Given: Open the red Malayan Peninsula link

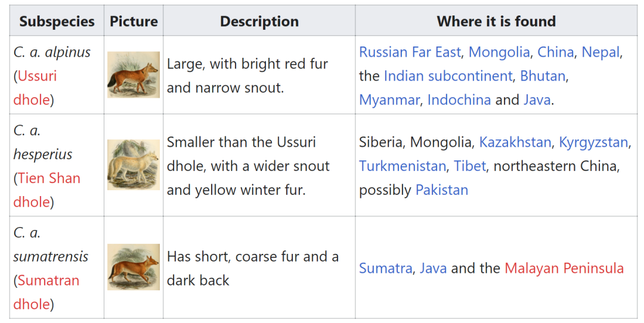Looking at the screenshot, I should pyautogui.click(x=563, y=268).
